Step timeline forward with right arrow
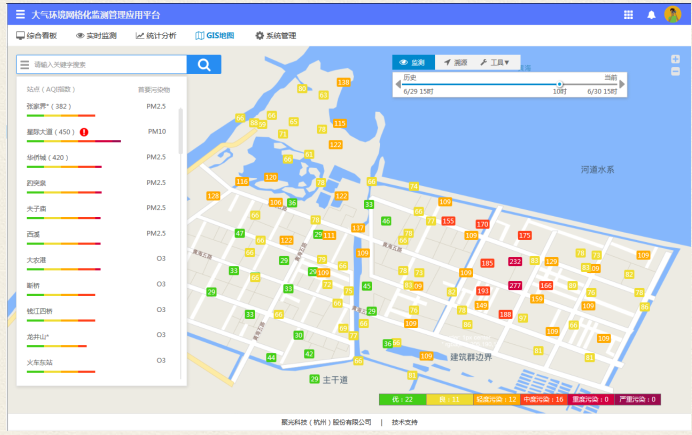The image size is (692, 435). tap(622, 84)
